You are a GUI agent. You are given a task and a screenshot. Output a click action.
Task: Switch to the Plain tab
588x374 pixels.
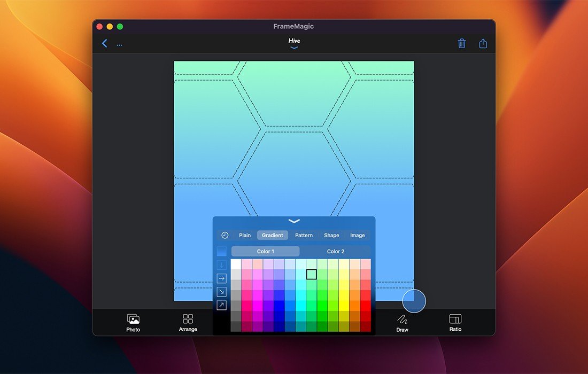coord(245,235)
